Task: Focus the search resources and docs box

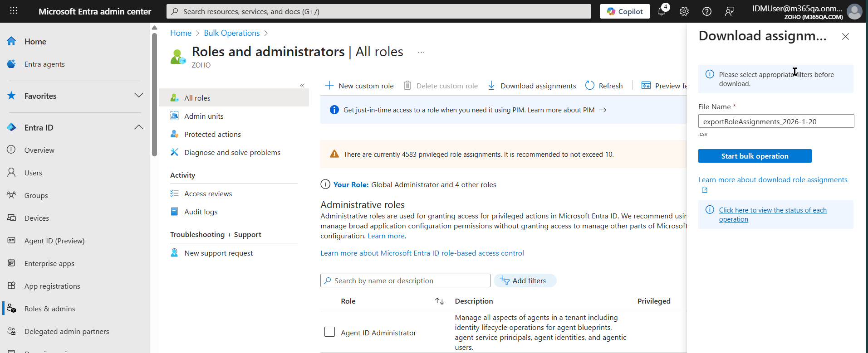Action: [379, 11]
